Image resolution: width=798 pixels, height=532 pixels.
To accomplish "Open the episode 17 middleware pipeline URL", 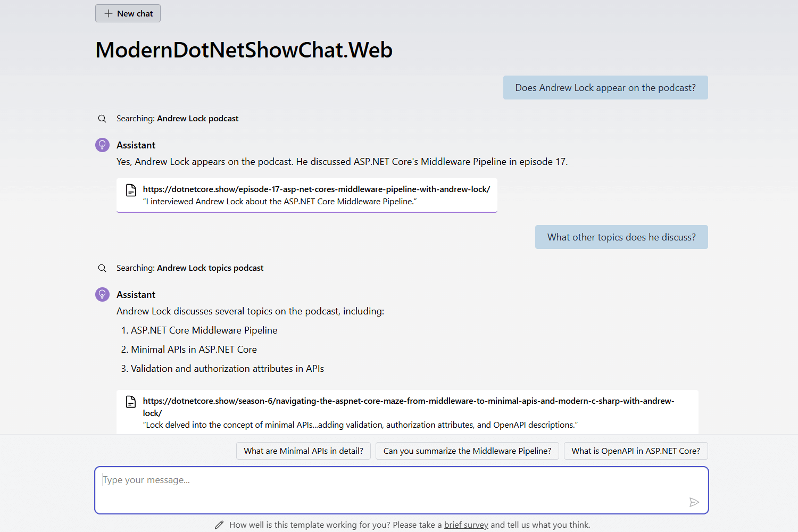I will pos(316,189).
